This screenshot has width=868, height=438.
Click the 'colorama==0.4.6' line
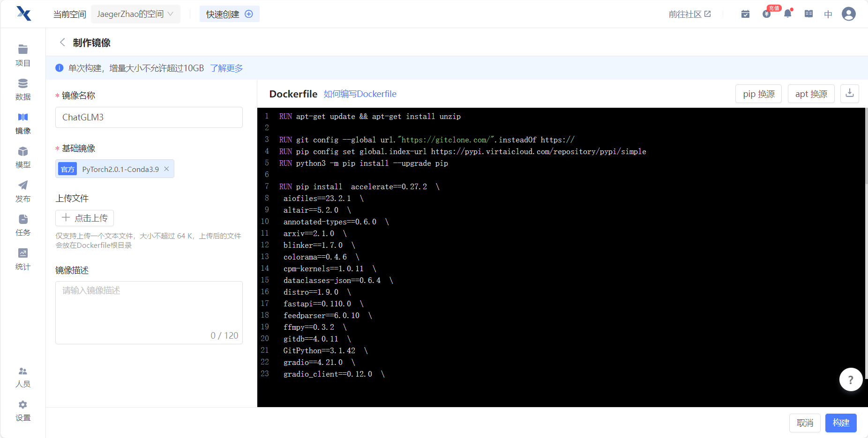321,257
